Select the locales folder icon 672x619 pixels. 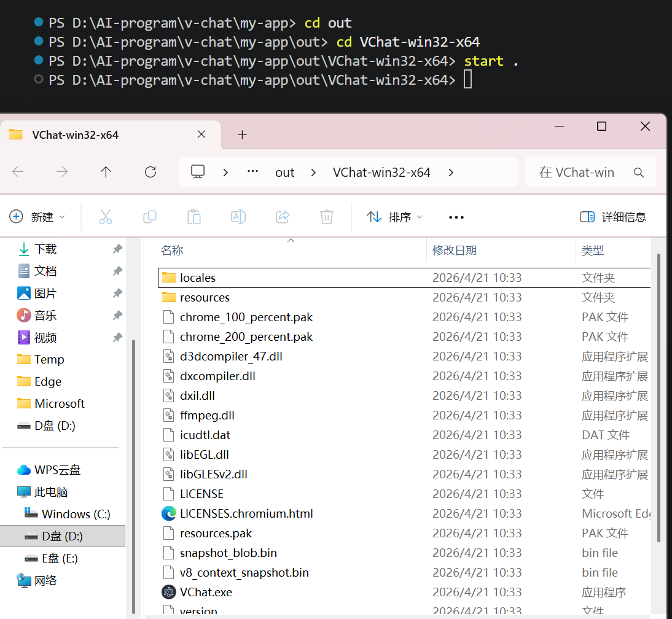[x=169, y=278]
